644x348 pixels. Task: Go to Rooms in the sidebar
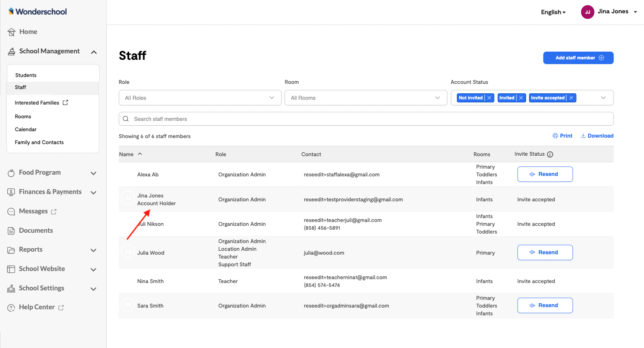(x=23, y=117)
